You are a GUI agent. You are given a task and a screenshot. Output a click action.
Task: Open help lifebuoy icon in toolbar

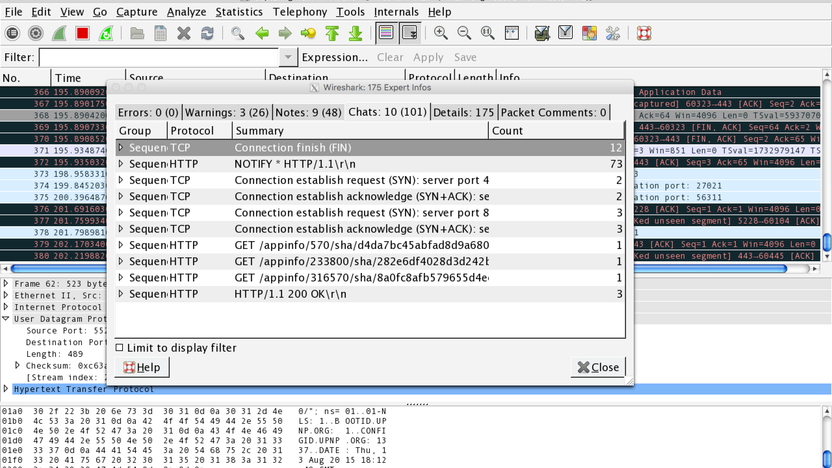[x=644, y=33]
